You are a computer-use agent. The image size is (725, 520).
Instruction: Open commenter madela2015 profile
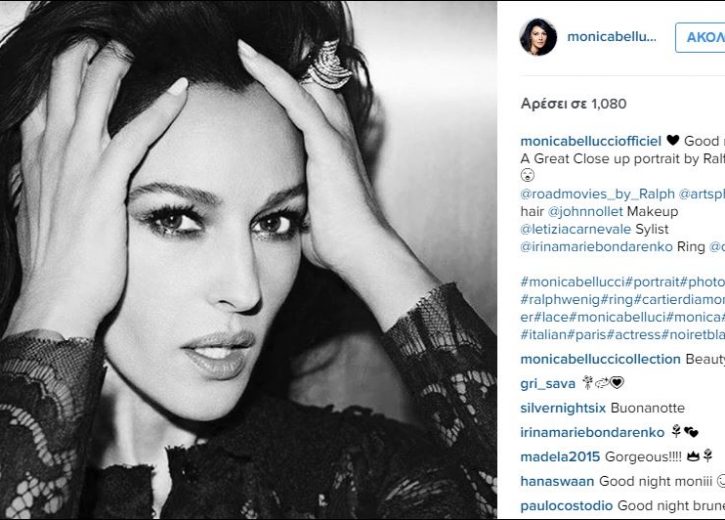[560, 457]
